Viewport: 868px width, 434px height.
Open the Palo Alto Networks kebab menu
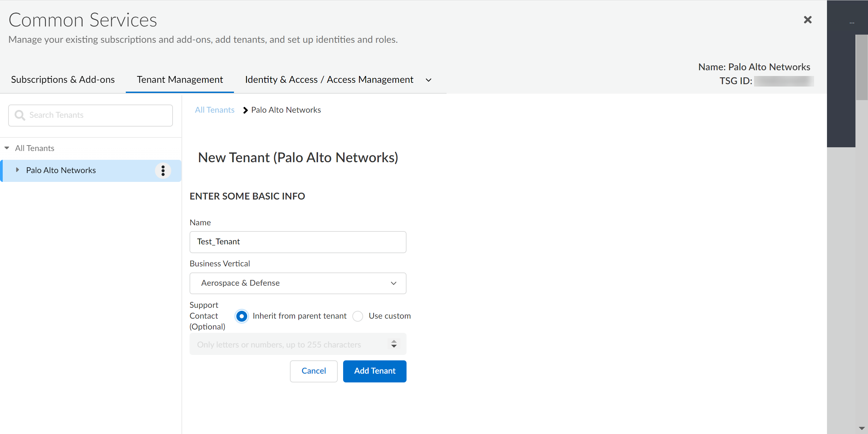pos(163,171)
